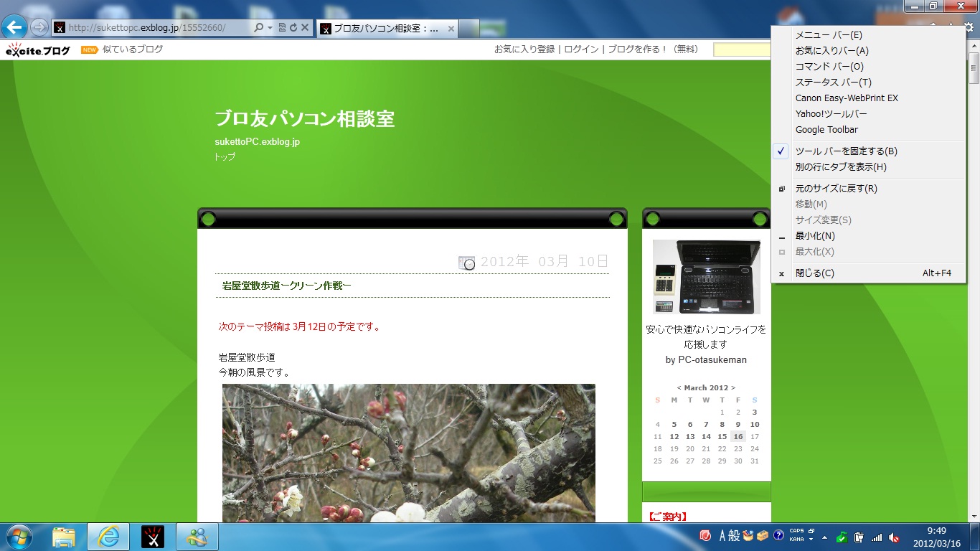
Task: Click the IE forward arrow button
Action: point(39,27)
